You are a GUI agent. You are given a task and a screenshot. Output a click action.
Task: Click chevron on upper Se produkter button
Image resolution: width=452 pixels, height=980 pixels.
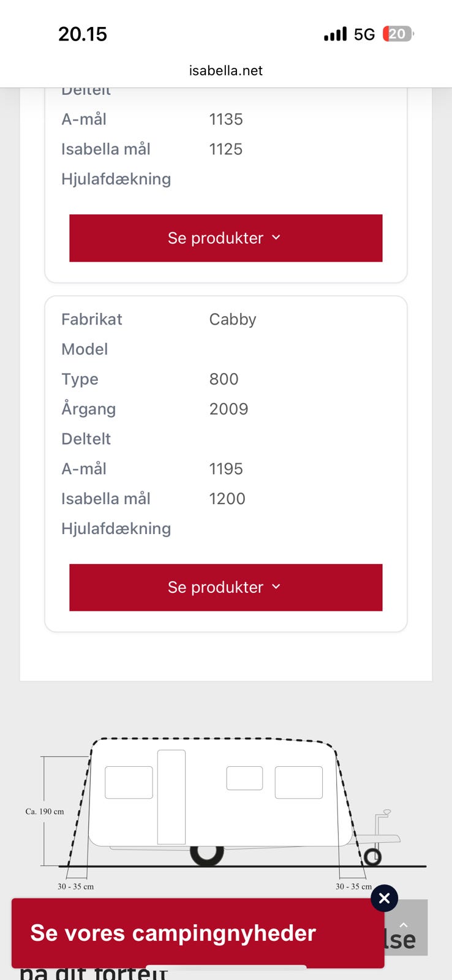[276, 238]
